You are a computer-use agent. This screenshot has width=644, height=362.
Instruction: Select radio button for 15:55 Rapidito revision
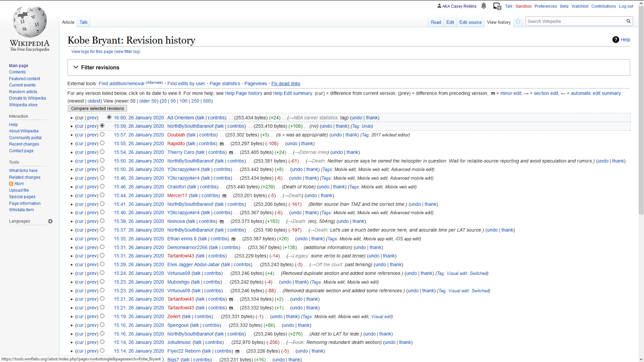102,143
